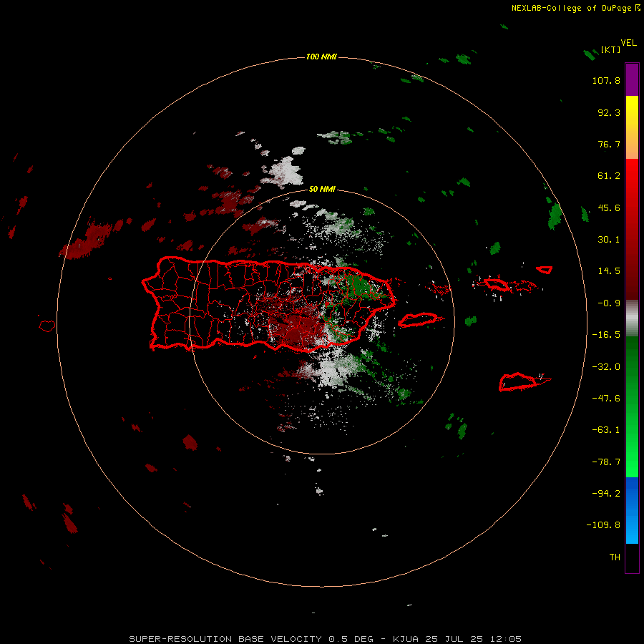Click the 100 NMI range ring label

tap(321, 57)
